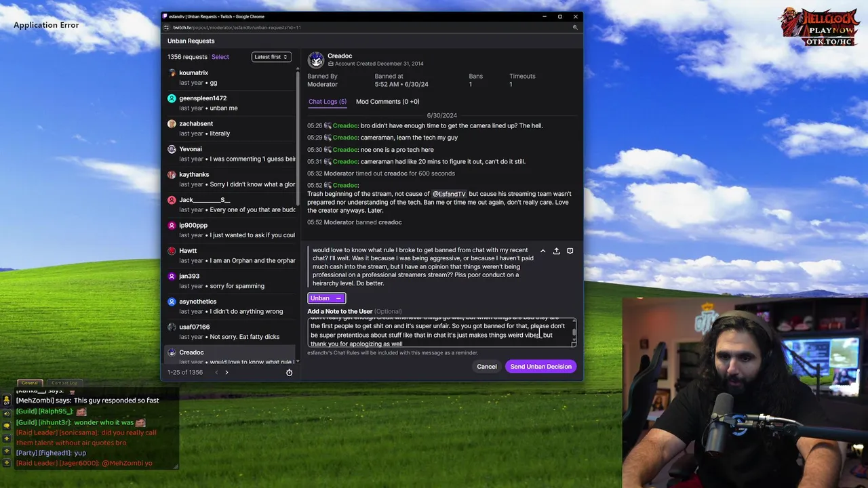Click the 'Application Error' text on the desktop

pos(46,25)
